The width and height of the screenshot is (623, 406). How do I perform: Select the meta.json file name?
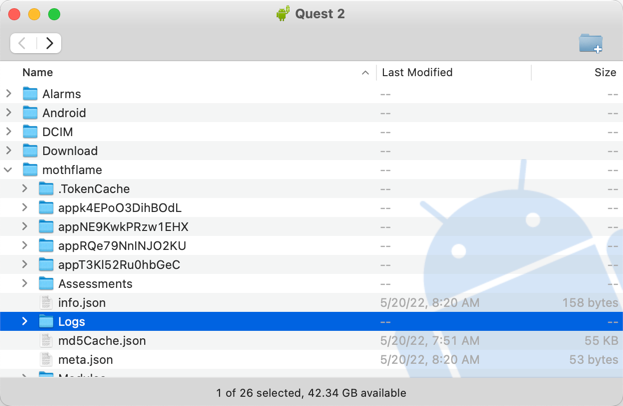85,360
